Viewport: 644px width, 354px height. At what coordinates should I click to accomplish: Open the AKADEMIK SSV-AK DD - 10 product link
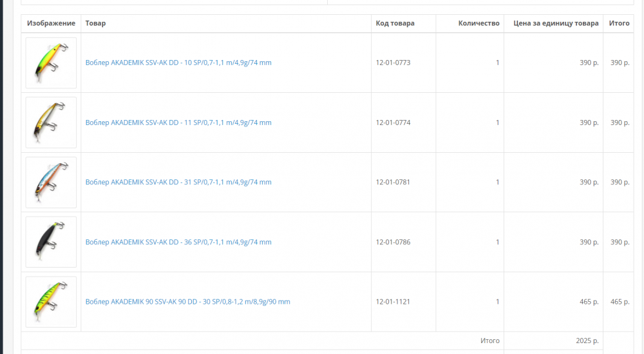coord(178,63)
